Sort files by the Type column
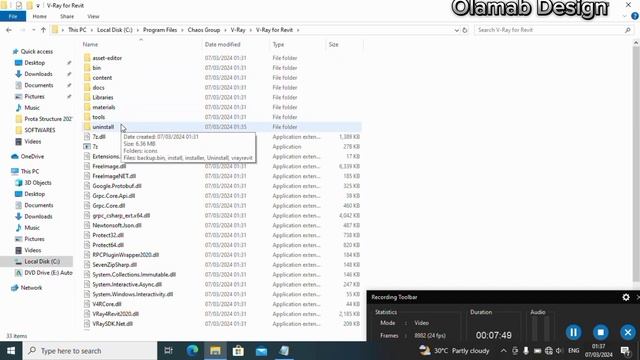 pos(278,44)
